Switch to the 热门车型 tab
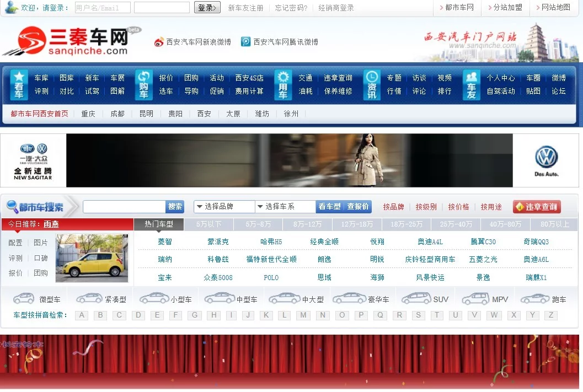Viewport: 583px width, 392px height. point(159,224)
